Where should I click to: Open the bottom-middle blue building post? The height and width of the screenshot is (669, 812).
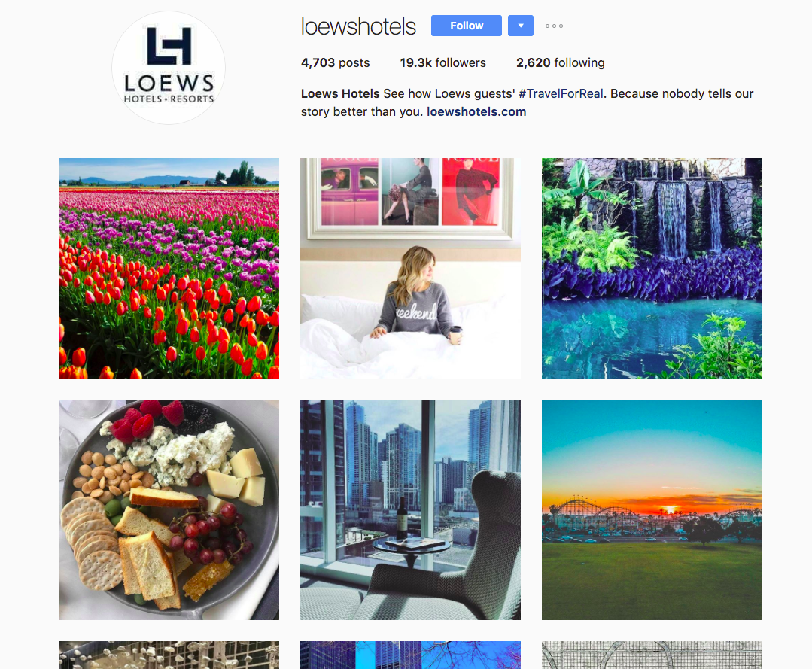pos(411,655)
